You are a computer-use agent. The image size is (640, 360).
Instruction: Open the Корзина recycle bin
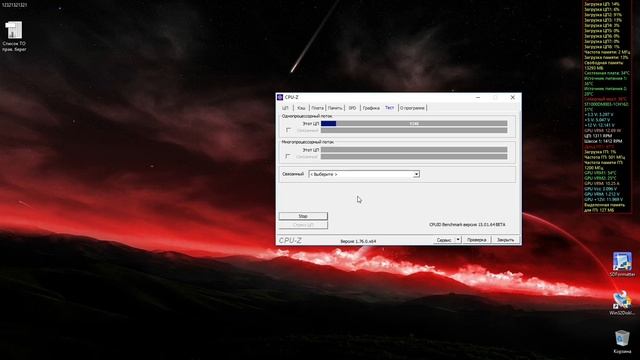pyautogui.click(x=622, y=342)
